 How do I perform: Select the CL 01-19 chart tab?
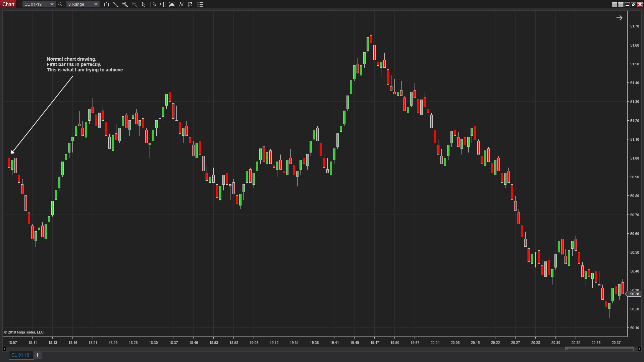[20, 355]
